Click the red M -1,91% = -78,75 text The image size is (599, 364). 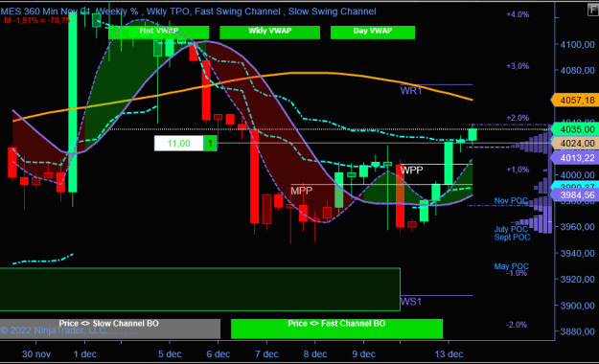36,21
